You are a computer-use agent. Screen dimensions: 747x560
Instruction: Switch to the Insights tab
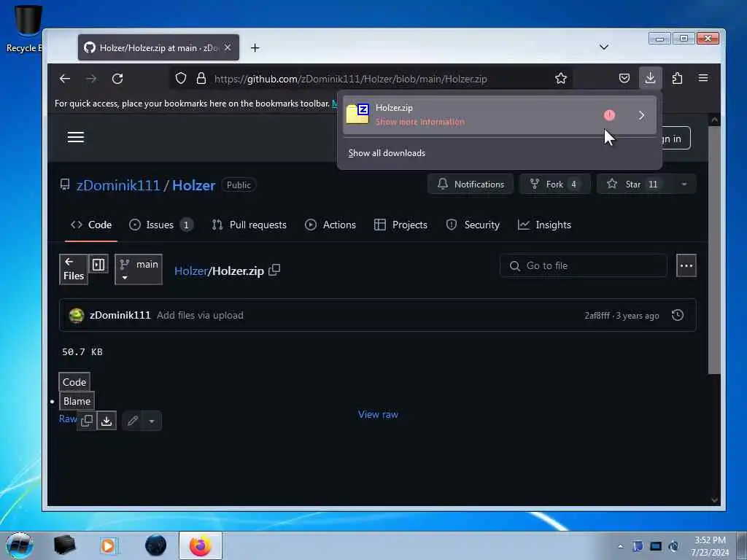tap(544, 225)
